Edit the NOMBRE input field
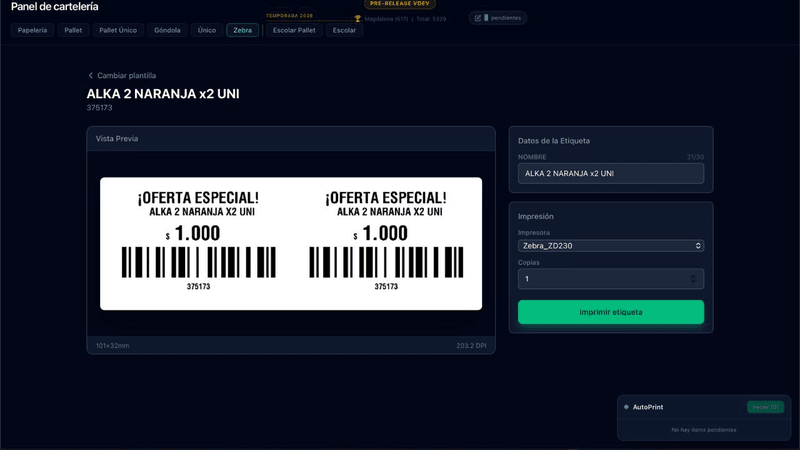Screen dimensions: 800x450 pos(611,173)
